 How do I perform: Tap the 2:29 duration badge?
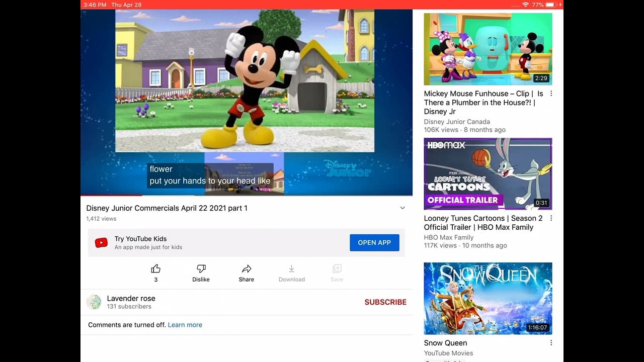pyautogui.click(x=541, y=78)
